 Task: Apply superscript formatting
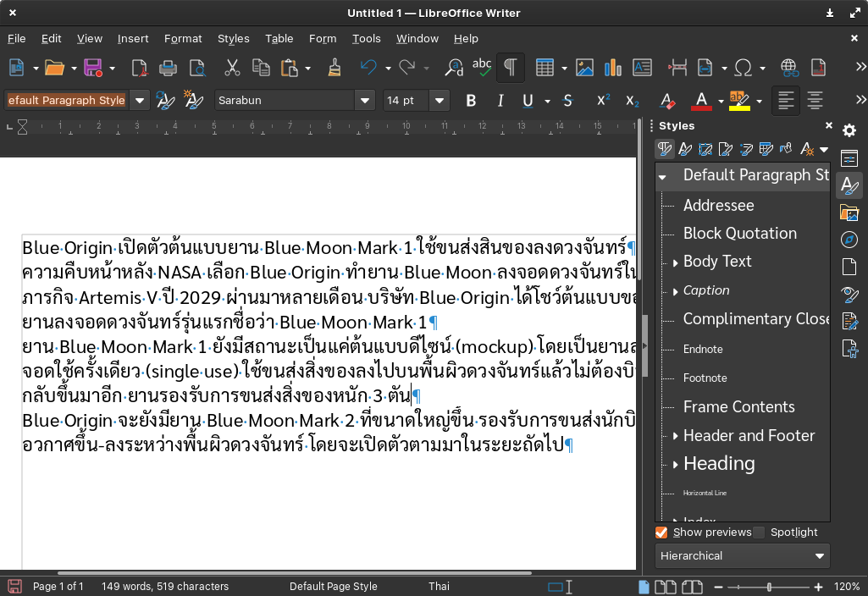(x=603, y=100)
